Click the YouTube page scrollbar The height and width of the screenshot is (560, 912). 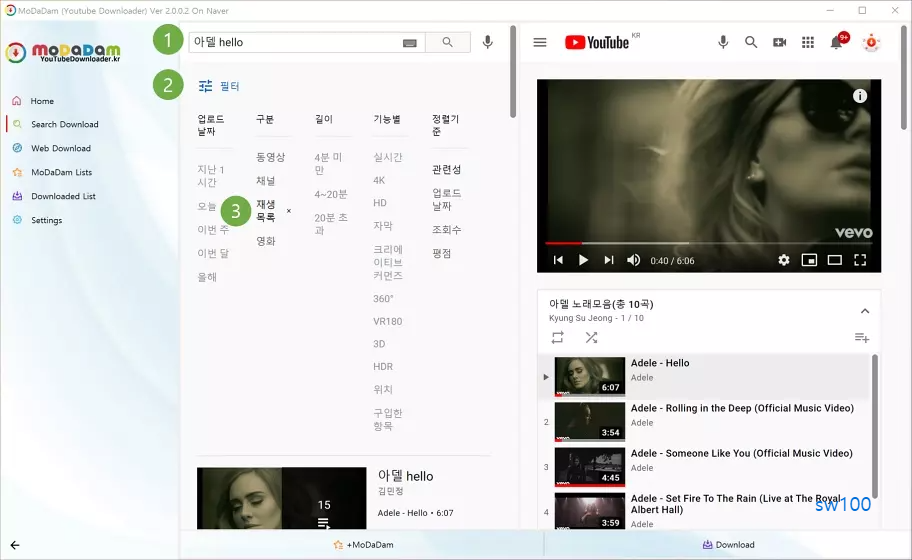[x=904, y=78]
